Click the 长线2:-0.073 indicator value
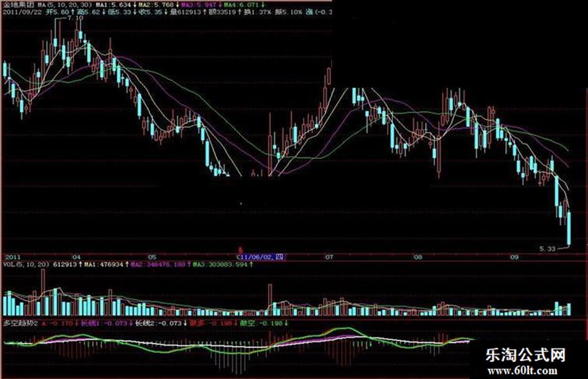The height and width of the screenshot is (379, 588). [x=158, y=323]
